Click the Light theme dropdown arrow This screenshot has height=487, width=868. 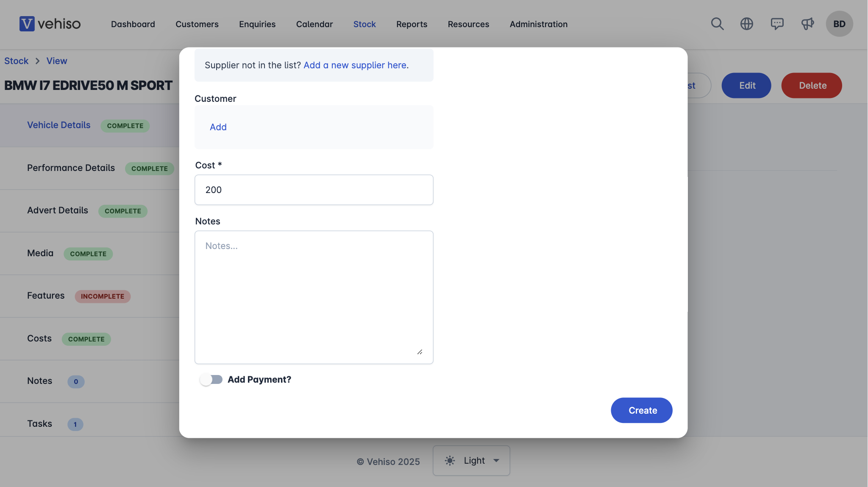coord(496,461)
